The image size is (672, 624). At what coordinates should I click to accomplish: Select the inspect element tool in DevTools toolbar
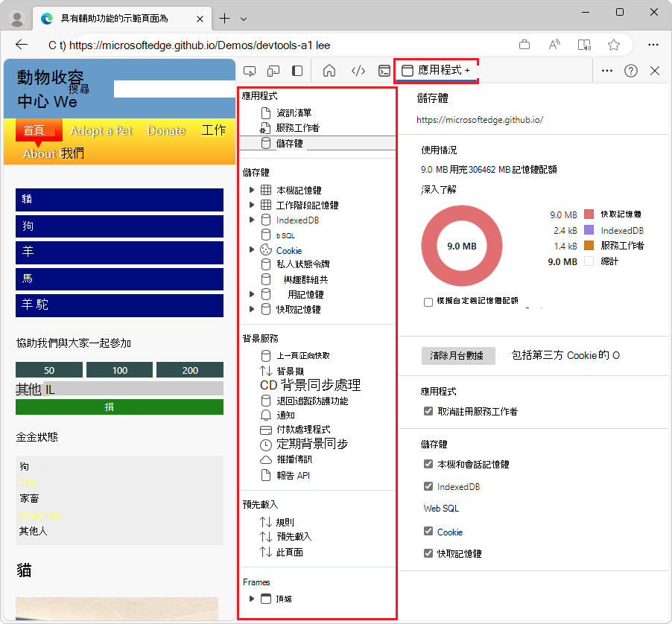250,71
